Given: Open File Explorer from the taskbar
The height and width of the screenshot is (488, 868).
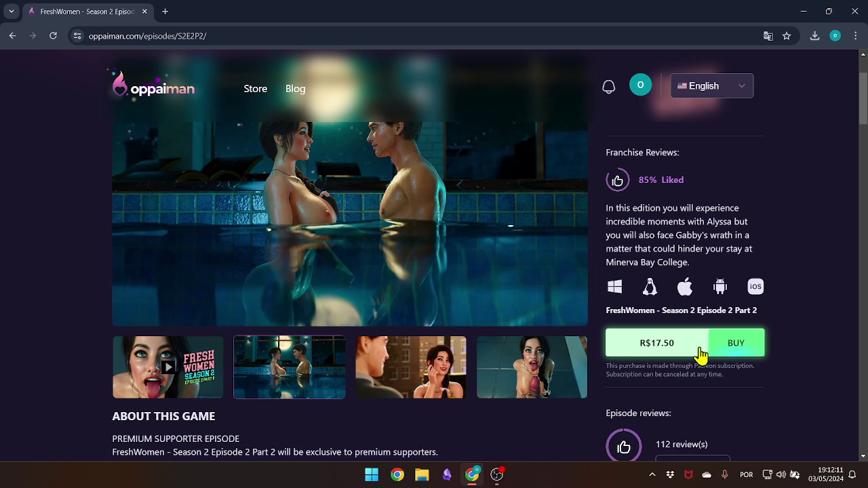Looking at the screenshot, I should 422,474.
